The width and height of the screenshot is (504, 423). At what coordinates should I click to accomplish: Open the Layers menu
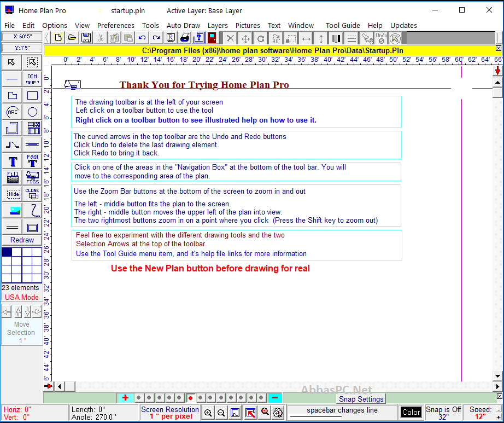coord(218,25)
